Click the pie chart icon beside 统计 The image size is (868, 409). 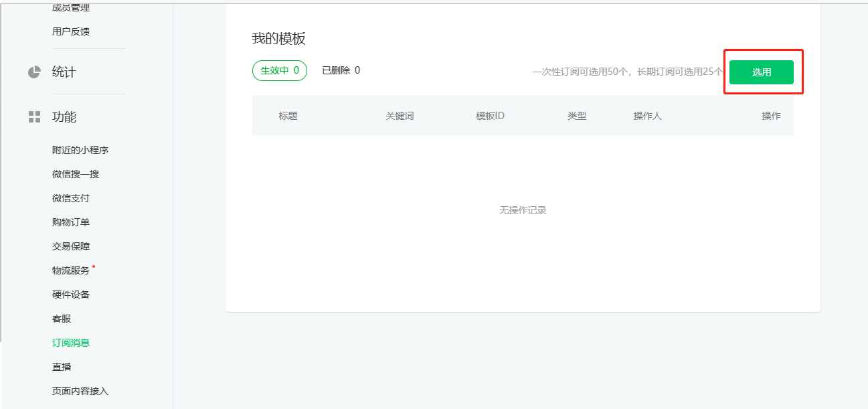point(34,72)
